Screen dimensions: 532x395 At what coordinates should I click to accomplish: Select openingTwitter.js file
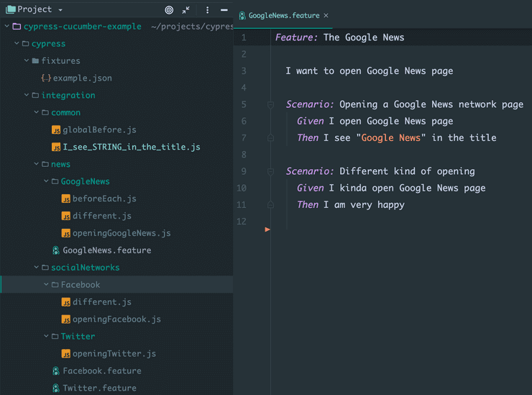(114, 353)
